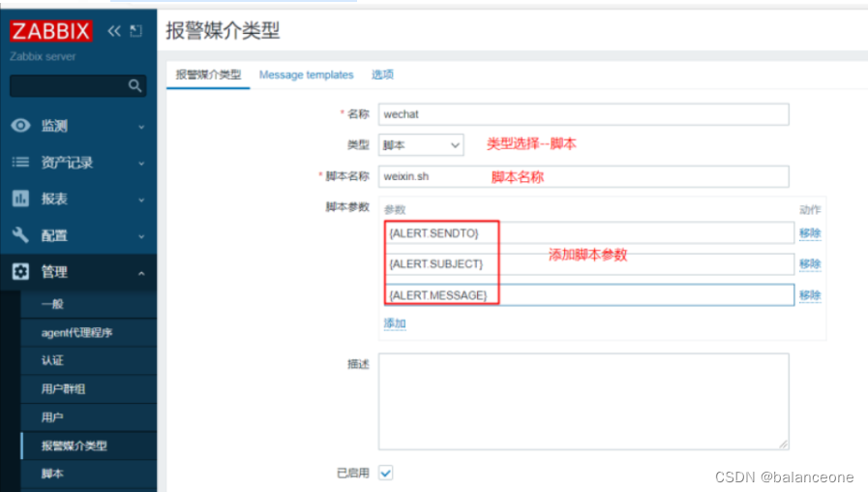This screenshot has height=492, width=868.
Task: Click the 脚本名称 field with weixin.sh
Action: tap(584, 176)
